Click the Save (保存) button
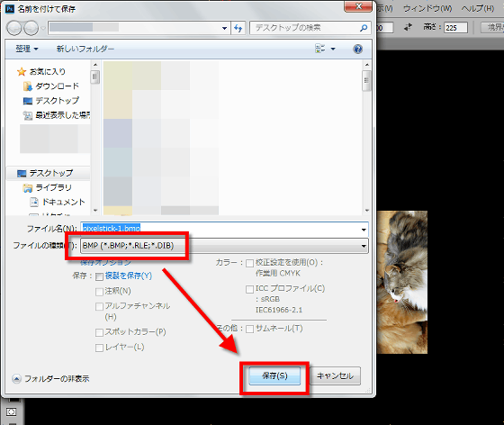The height and width of the screenshot is (425, 504). coord(274,375)
